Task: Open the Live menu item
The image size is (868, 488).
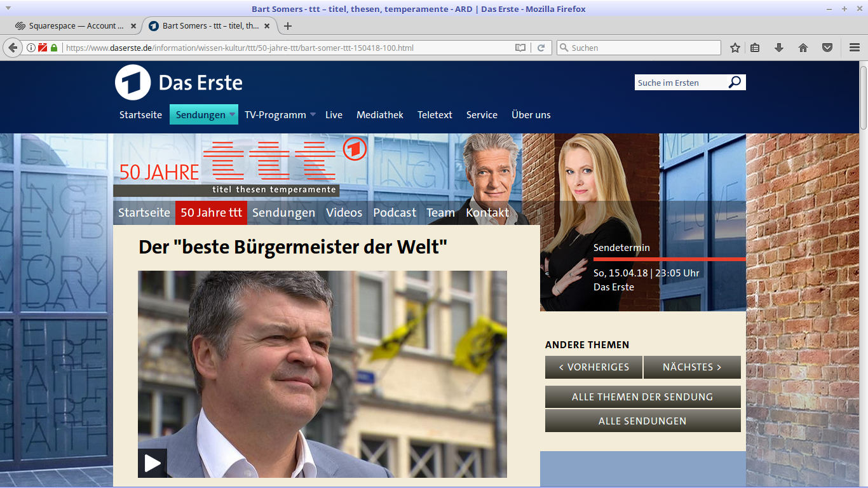Action: (x=334, y=115)
